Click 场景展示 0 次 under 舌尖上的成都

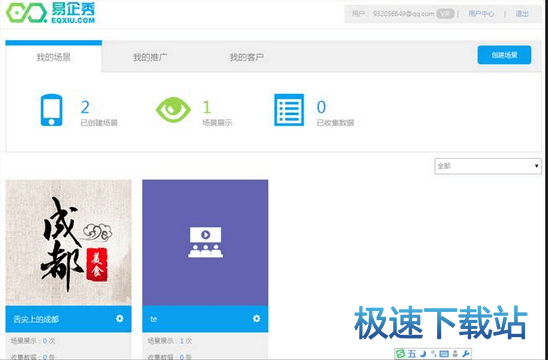[33, 341]
